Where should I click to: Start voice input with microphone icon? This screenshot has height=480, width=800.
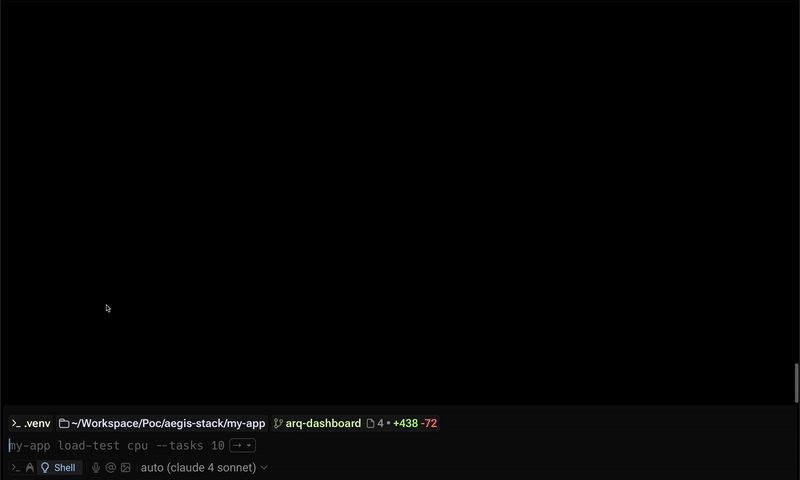pyautogui.click(x=96, y=468)
